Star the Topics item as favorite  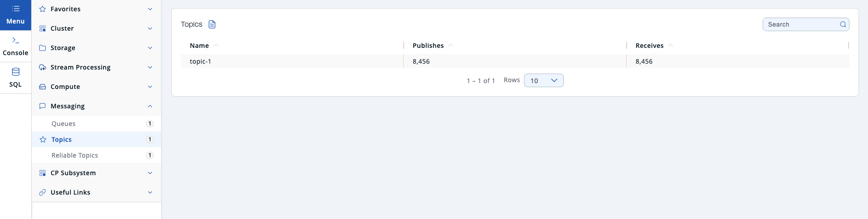click(43, 140)
